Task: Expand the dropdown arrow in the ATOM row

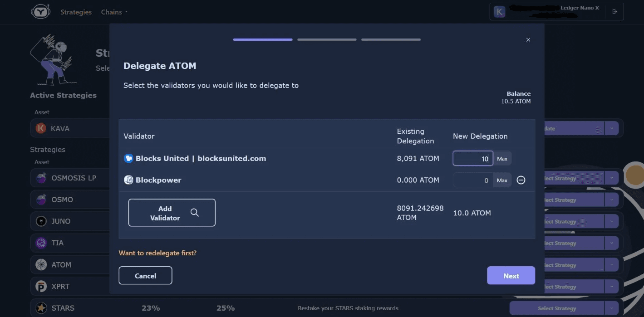Action: [612, 265]
